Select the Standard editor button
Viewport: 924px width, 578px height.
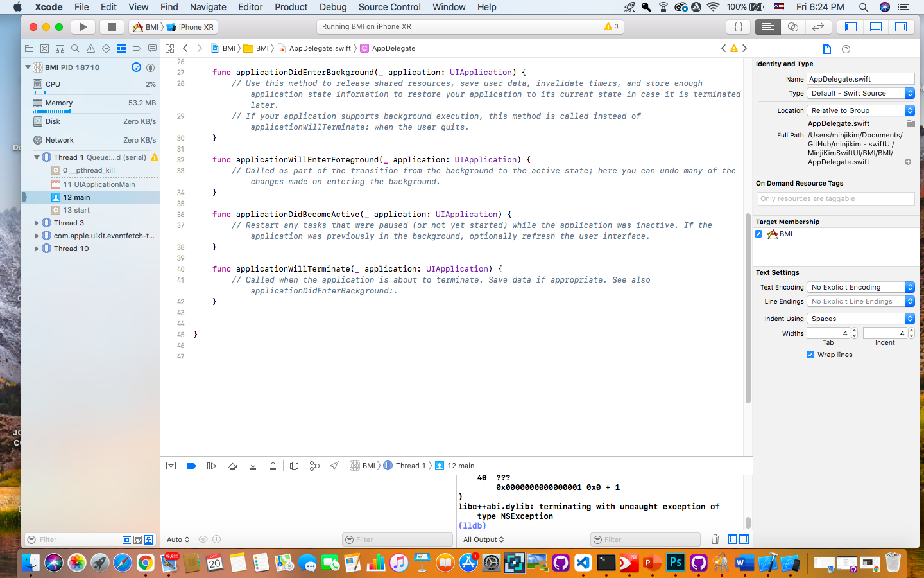pos(767,27)
